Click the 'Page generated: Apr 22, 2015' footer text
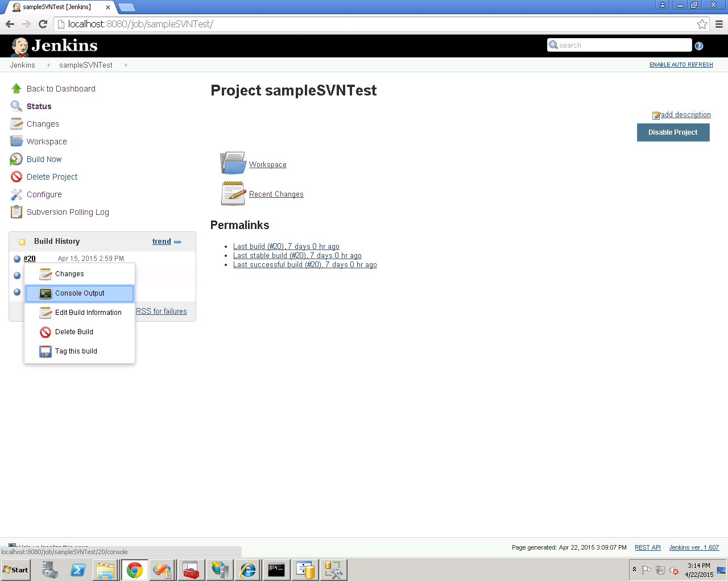Viewport: 728px width, 582px height. coord(569,548)
